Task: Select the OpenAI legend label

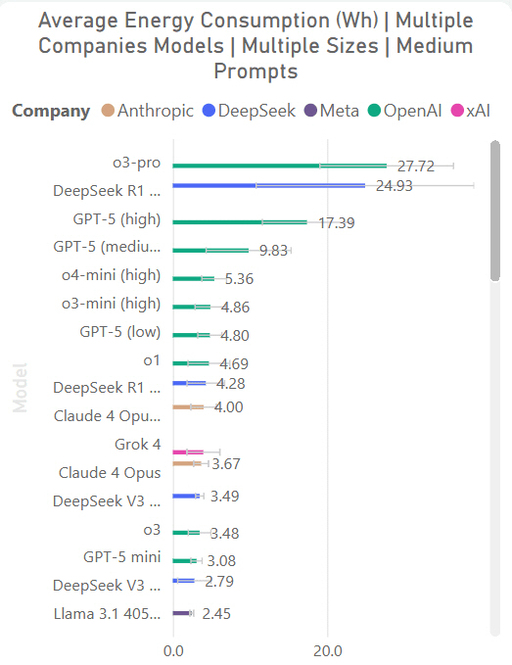Action: point(412,111)
